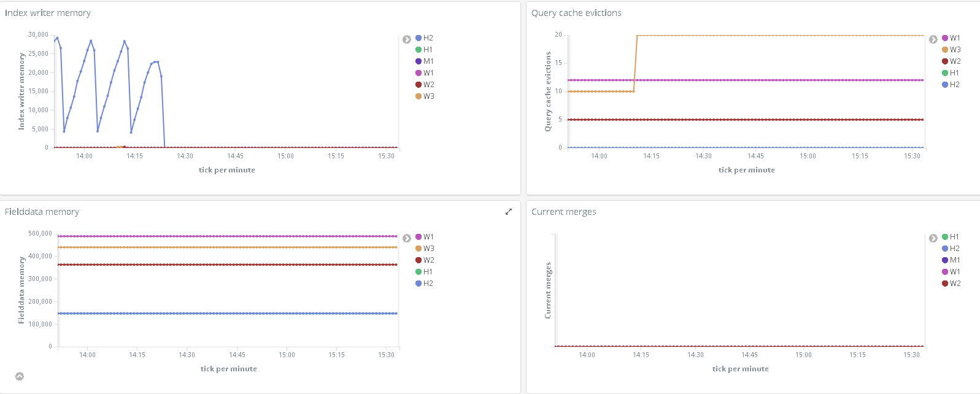This screenshot has height=394, width=980.
Task: Open the spy panel arrow under Fielddata memory
Action: (x=20, y=376)
